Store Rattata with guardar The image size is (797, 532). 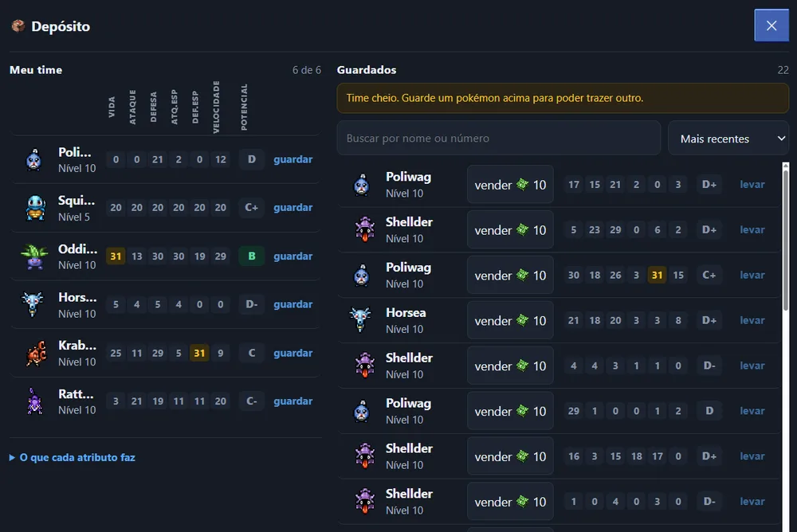[292, 401]
